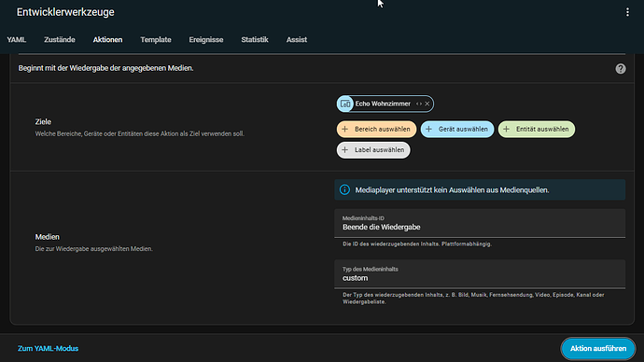Go to the Template tab
Image resolution: width=644 pixels, height=362 pixels.
[156, 40]
